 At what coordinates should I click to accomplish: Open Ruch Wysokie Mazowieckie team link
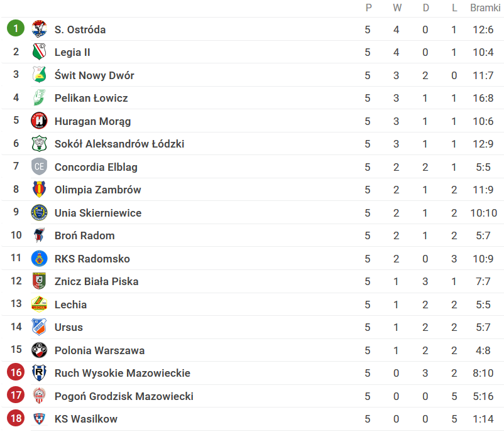(x=122, y=373)
